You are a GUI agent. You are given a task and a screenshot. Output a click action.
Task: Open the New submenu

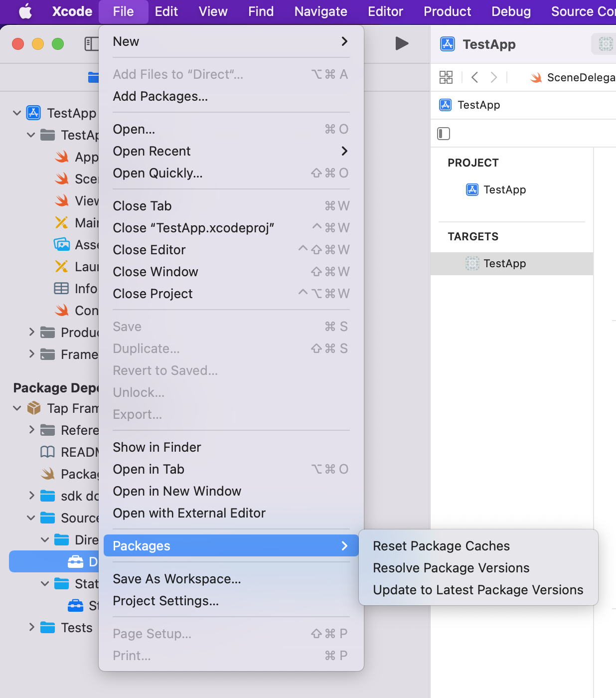pyautogui.click(x=231, y=41)
